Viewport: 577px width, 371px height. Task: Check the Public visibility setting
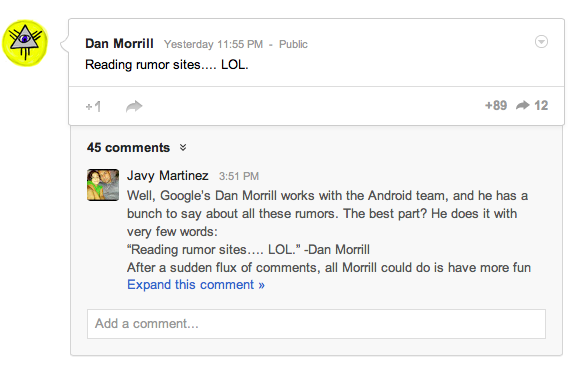click(x=293, y=44)
